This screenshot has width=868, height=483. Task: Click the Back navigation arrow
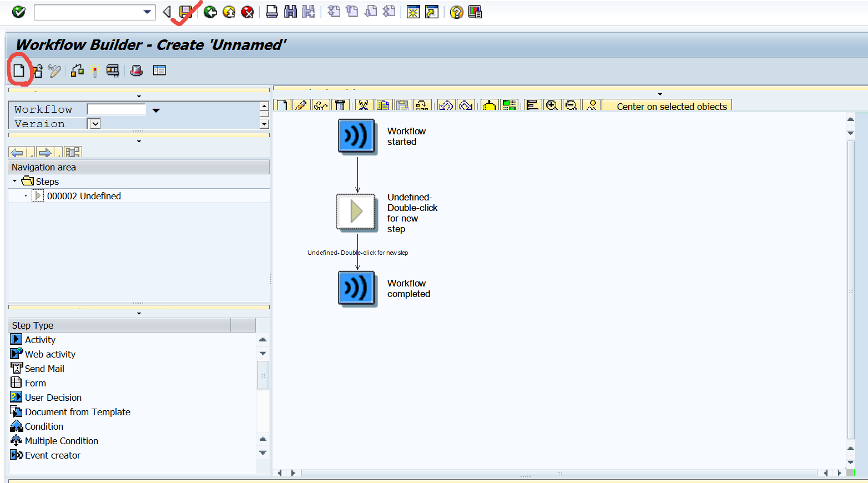(x=167, y=12)
